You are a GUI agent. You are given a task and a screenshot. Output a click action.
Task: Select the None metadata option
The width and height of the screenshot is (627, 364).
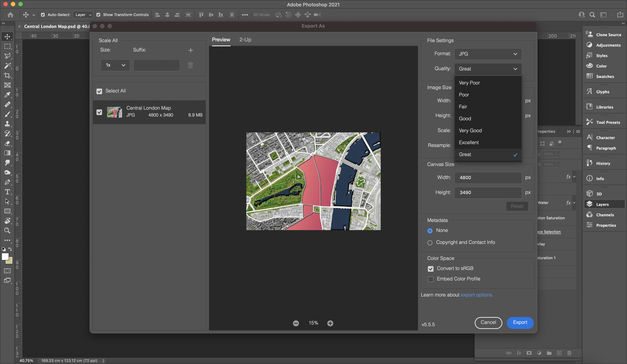[430, 231]
